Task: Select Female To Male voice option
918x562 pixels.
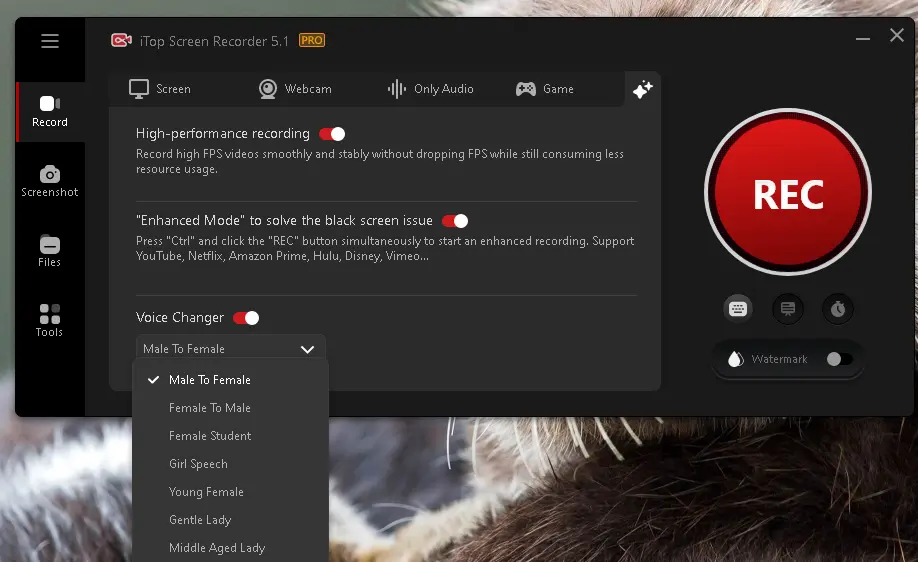Action: pos(210,408)
